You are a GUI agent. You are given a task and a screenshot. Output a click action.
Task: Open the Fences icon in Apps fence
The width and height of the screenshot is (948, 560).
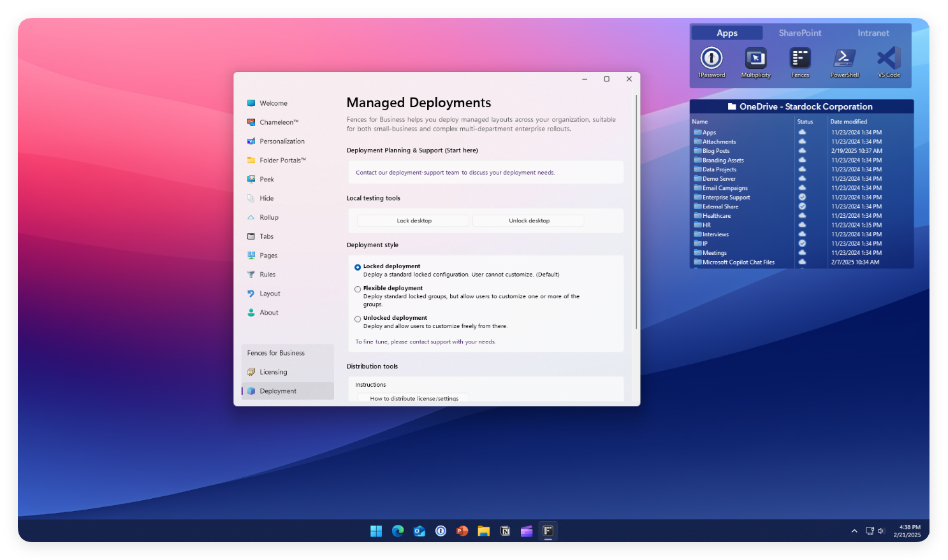(x=800, y=62)
